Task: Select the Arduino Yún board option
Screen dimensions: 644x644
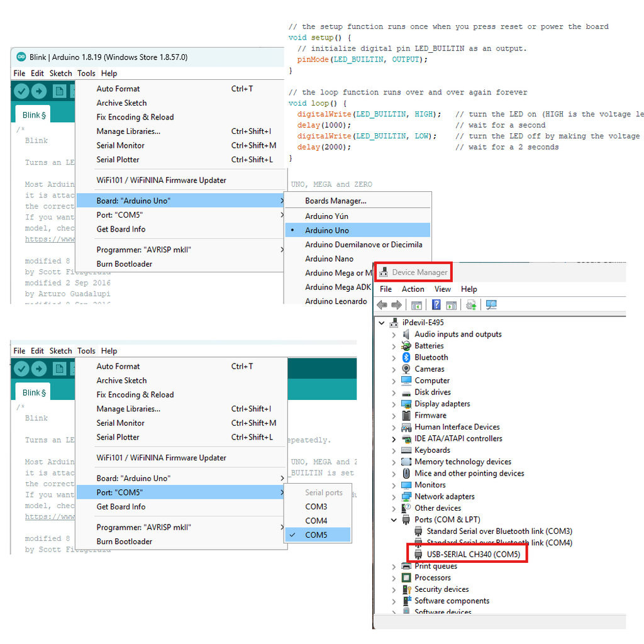Action: 357,216
